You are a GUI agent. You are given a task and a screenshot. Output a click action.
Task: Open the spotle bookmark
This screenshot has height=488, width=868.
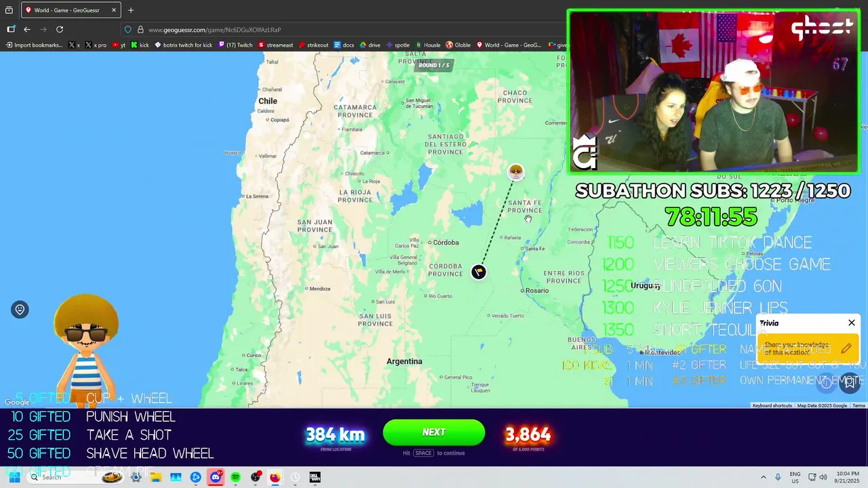(398, 45)
